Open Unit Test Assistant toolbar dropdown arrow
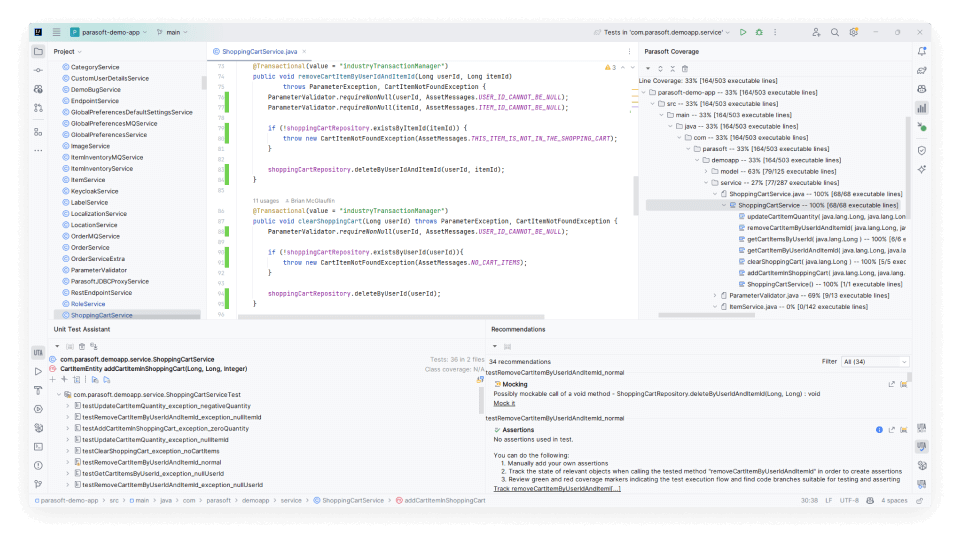The image size is (960, 542). pos(57,347)
